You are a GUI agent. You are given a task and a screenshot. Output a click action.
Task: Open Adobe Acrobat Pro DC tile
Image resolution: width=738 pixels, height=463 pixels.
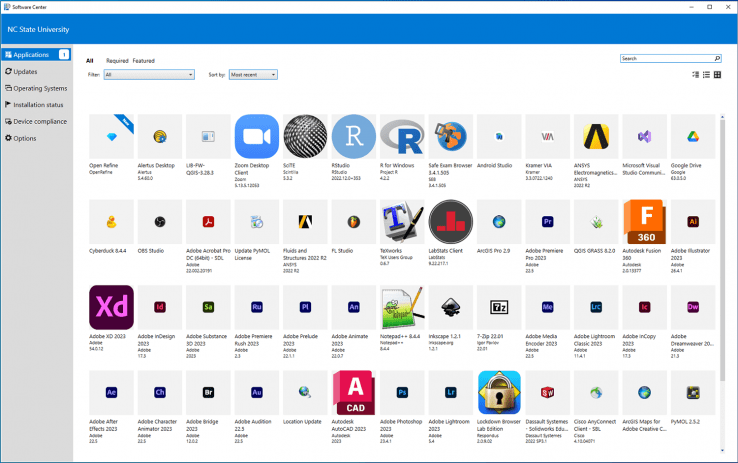pyautogui.click(x=208, y=222)
